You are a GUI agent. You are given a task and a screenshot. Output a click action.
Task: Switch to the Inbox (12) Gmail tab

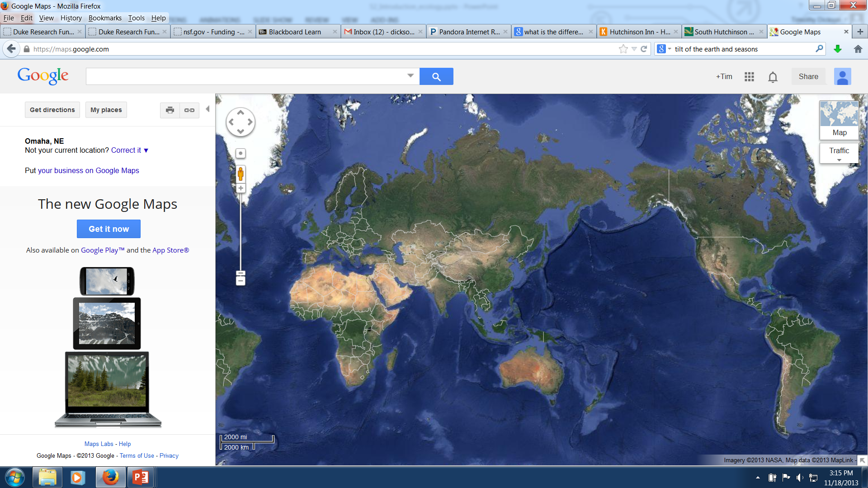pyautogui.click(x=383, y=32)
